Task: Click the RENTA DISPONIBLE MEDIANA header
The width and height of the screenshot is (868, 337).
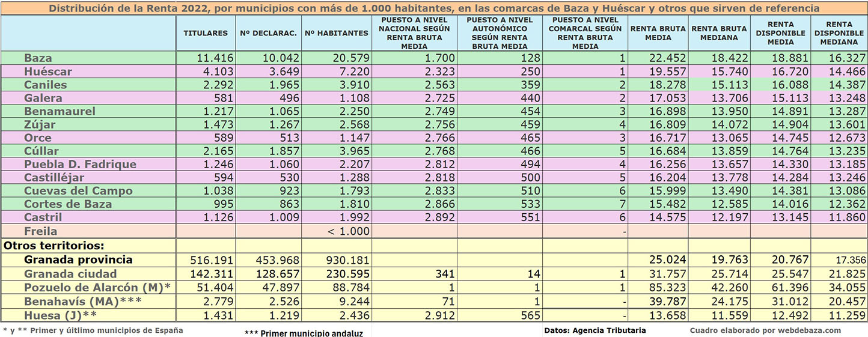Action: point(839,33)
